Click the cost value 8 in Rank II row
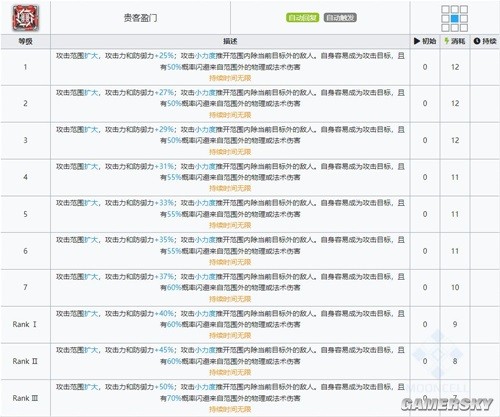The width and height of the screenshot is (500, 417). [455, 361]
